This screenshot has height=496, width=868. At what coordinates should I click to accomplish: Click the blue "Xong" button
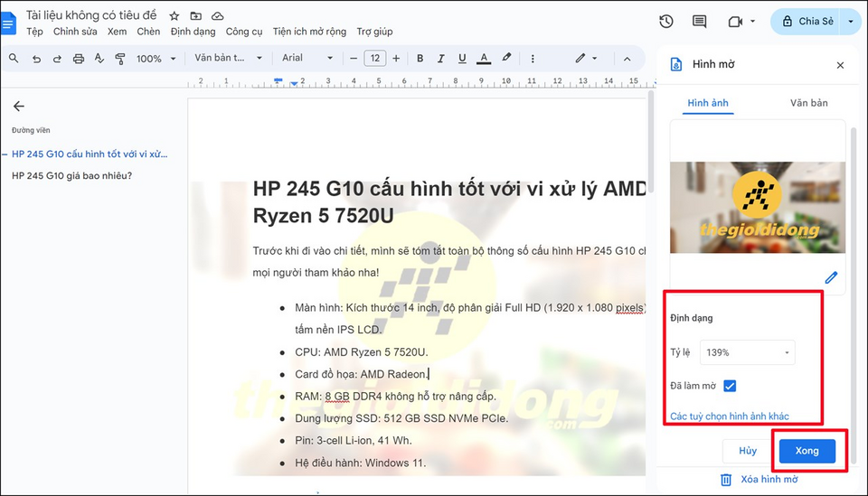(807, 451)
